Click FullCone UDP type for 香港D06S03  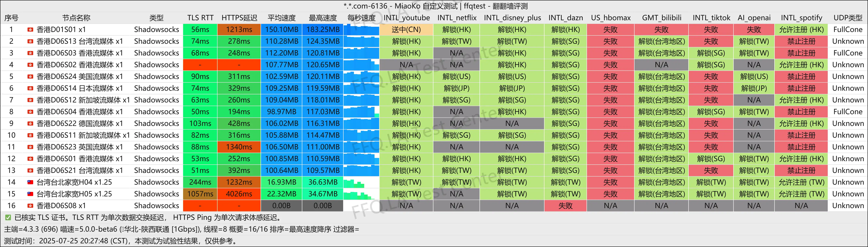click(848, 53)
